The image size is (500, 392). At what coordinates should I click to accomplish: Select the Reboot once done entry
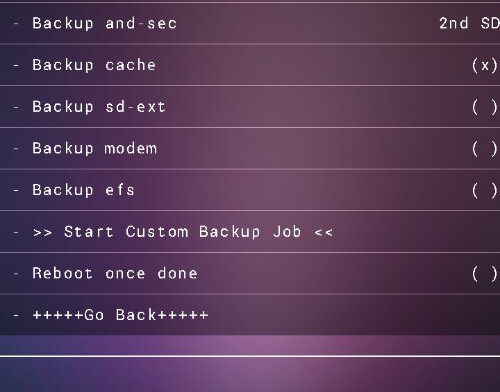pos(250,273)
